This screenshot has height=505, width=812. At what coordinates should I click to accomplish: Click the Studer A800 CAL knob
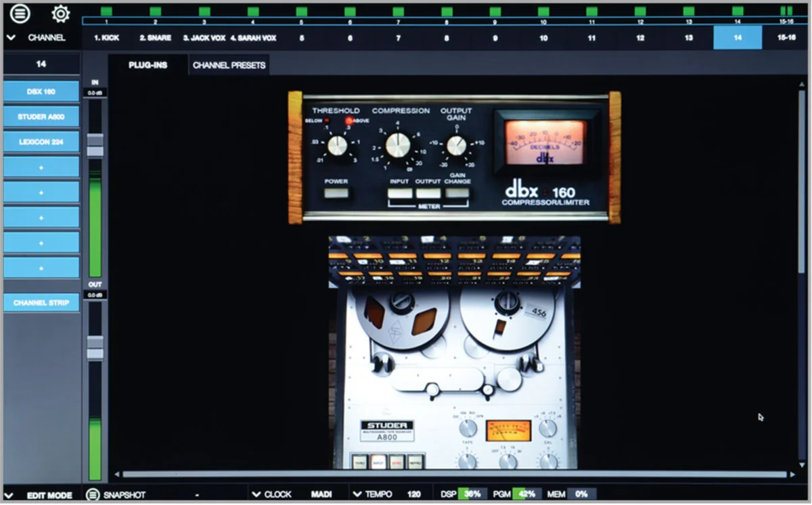pyautogui.click(x=547, y=428)
